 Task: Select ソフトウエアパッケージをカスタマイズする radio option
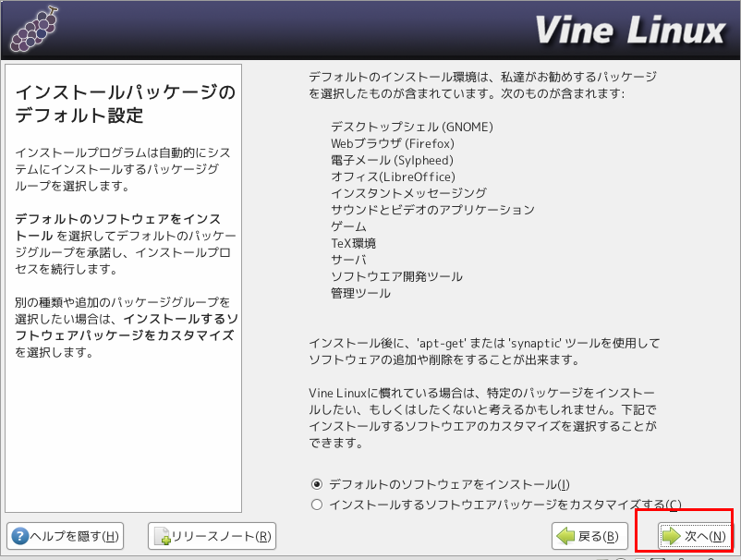(x=496, y=505)
